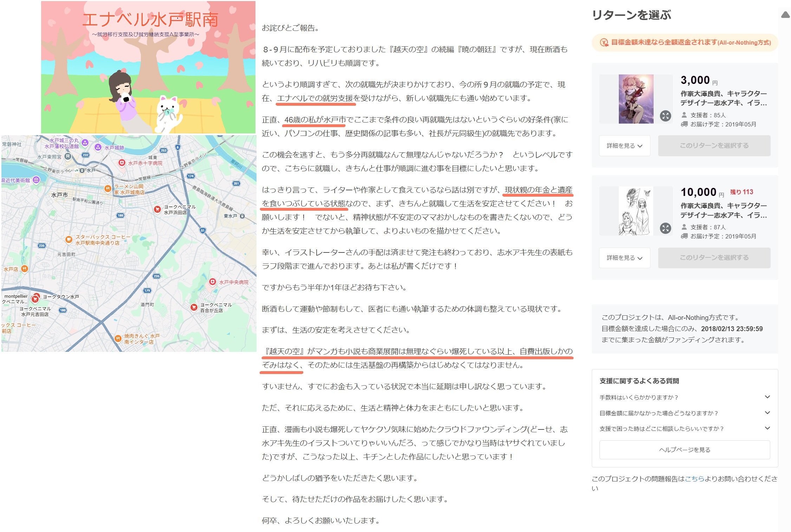Image resolution: width=791 pixels, height=532 pixels.
Task: Expand 詳細を見る for the 10,000円 return
Action: click(624, 258)
